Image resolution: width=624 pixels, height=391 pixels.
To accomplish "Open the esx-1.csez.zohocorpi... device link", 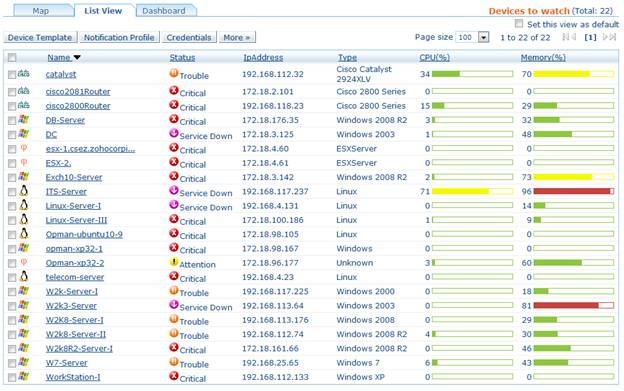I will [90, 149].
